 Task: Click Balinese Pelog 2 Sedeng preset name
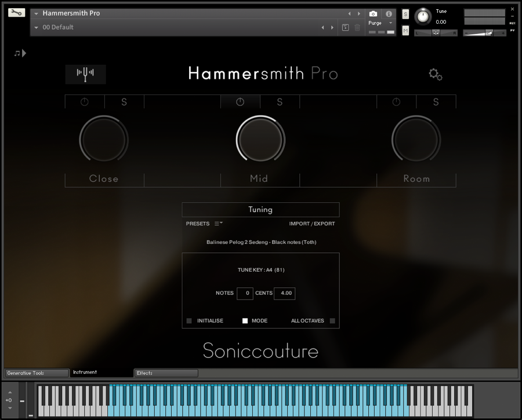[x=262, y=242]
